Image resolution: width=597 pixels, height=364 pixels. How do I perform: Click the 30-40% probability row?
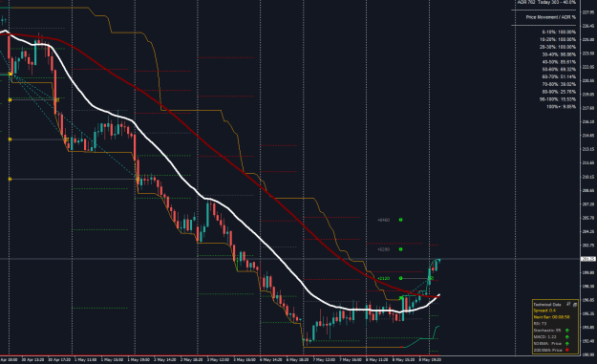559,54
